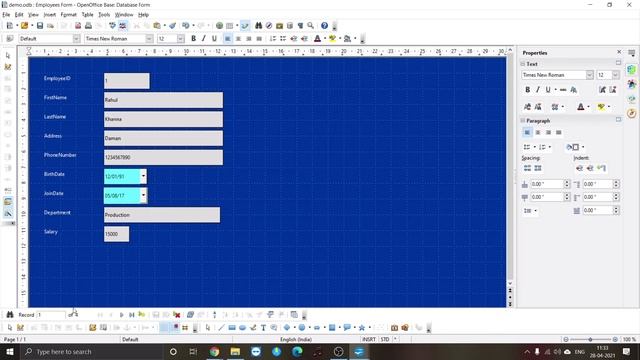Open the JoinDate date field dropdown
Image resolution: width=640 pixels, height=360 pixels.
[143, 196]
